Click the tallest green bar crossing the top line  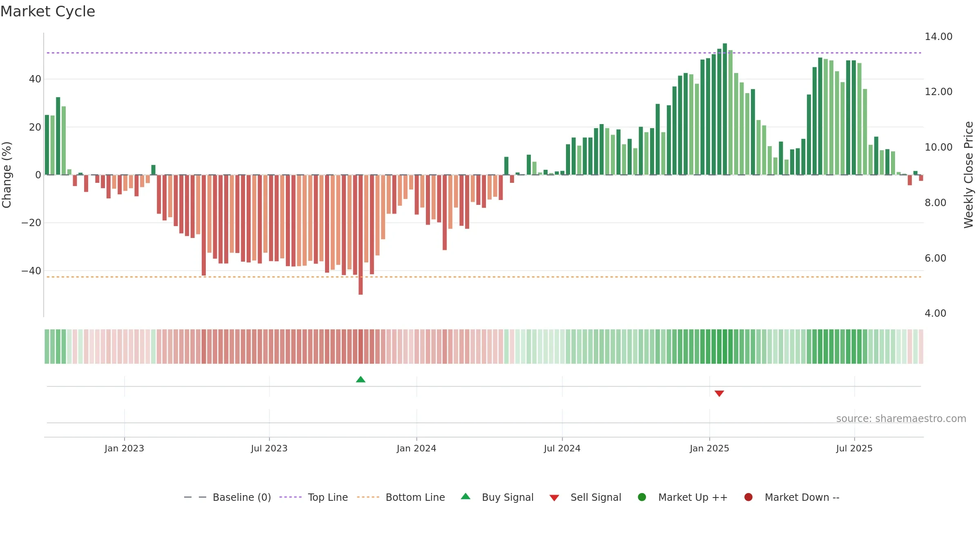point(725,109)
